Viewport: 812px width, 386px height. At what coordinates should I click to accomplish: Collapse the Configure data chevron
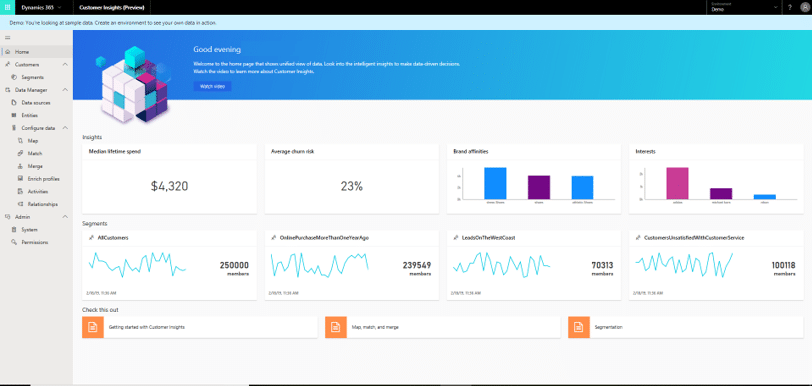tap(65, 127)
